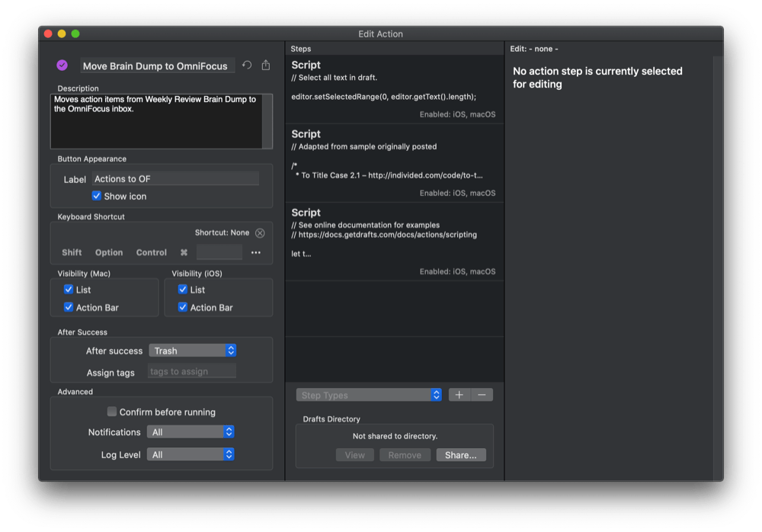Open the Step Types dropdown
This screenshot has height=532, width=762.
[x=369, y=395]
